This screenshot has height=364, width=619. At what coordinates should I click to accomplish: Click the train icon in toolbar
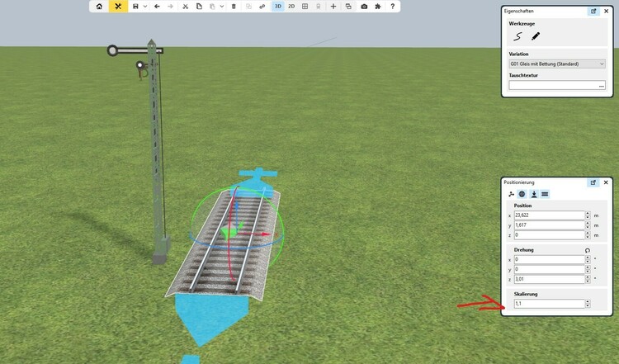click(x=319, y=7)
